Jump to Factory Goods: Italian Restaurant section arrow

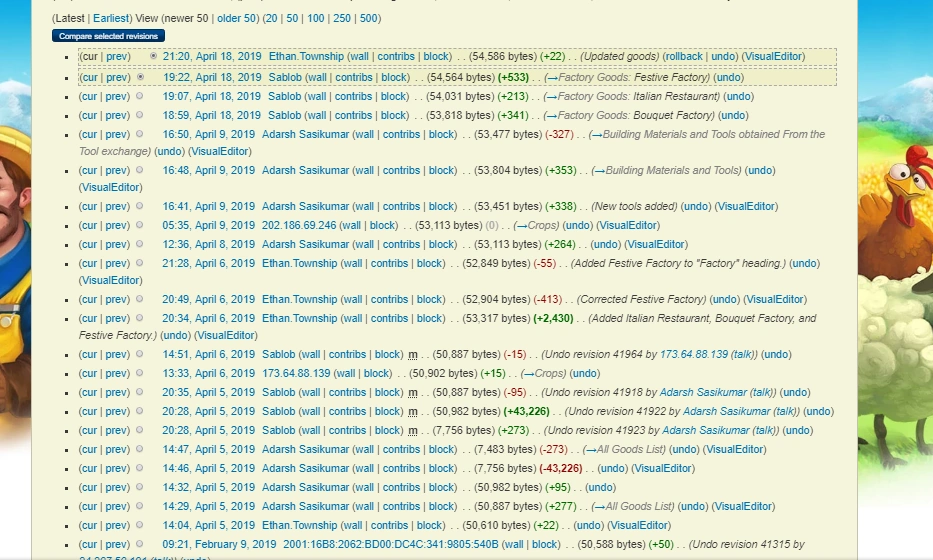pyautogui.click(x=550, y=96)
